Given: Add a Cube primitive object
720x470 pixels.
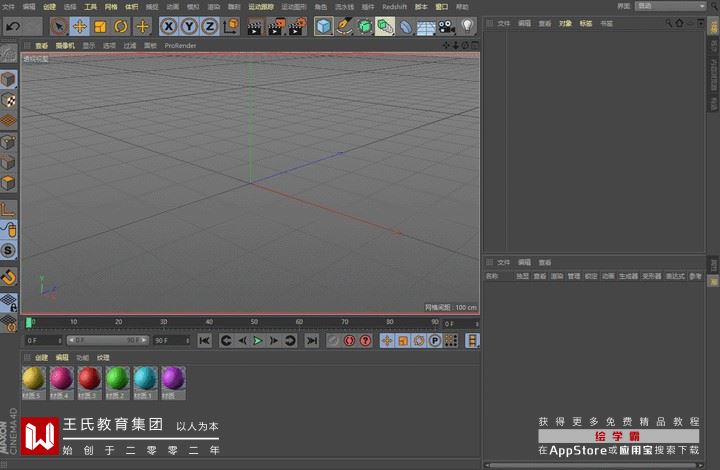Looking at the screenshot, I should tap(324, 26).
